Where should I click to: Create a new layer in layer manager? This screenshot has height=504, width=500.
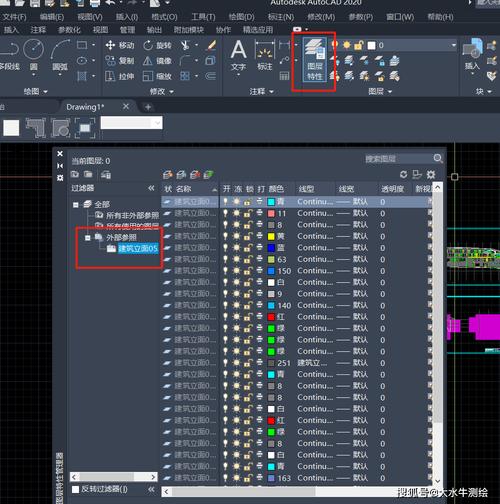point(168,174)
